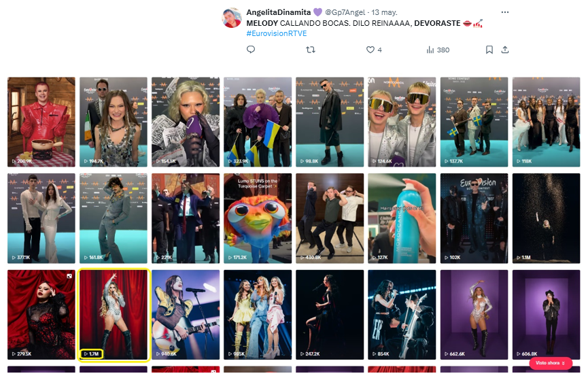Open the guitar performer video 940.6K
The width and height of the screenshot is (588, 378).
(186, 315)
